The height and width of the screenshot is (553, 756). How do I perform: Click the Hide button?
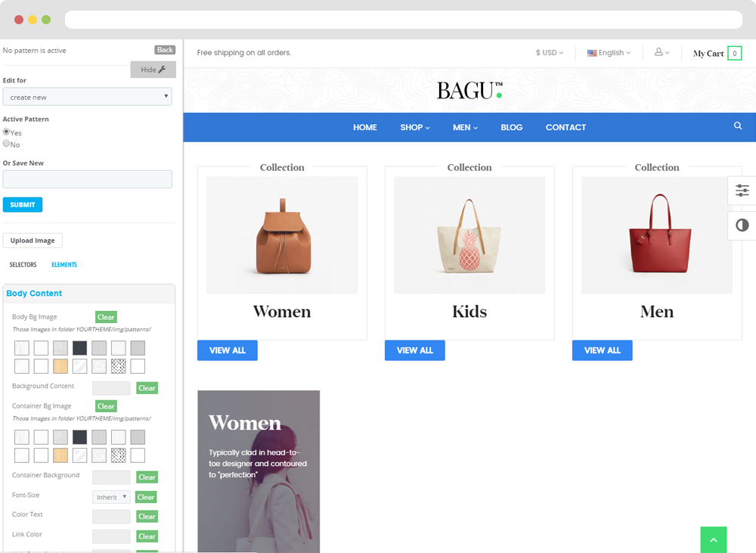pyautogui.click(x=153, y=70)
